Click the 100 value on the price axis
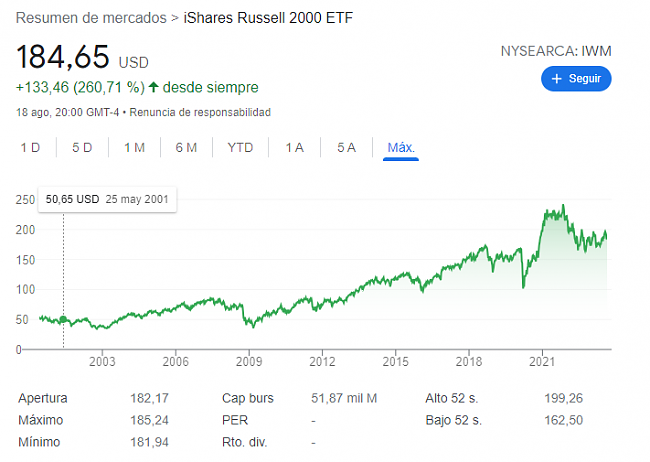This screenshot has height=462, width=650. tap(25, 289)
